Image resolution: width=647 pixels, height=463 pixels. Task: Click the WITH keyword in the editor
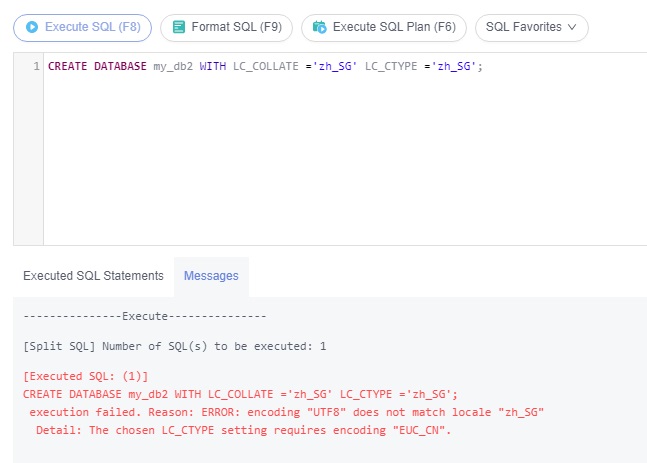point(213,66)
